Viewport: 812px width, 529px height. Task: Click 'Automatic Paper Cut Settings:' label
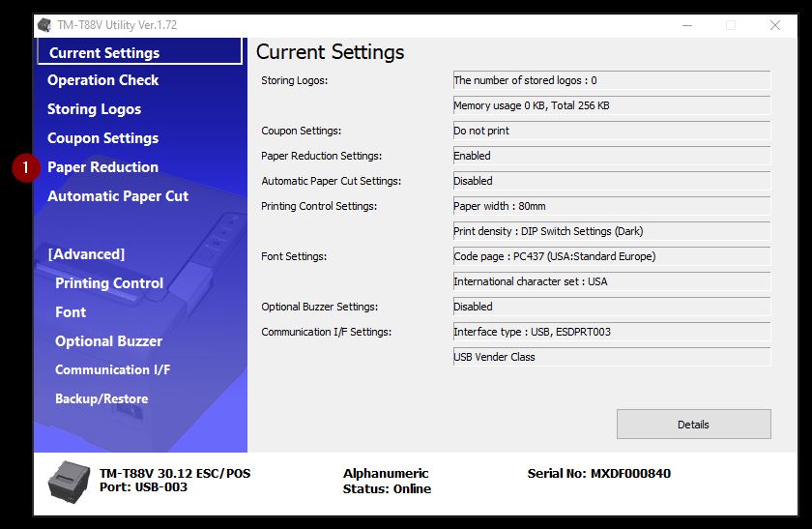point(331,181)
